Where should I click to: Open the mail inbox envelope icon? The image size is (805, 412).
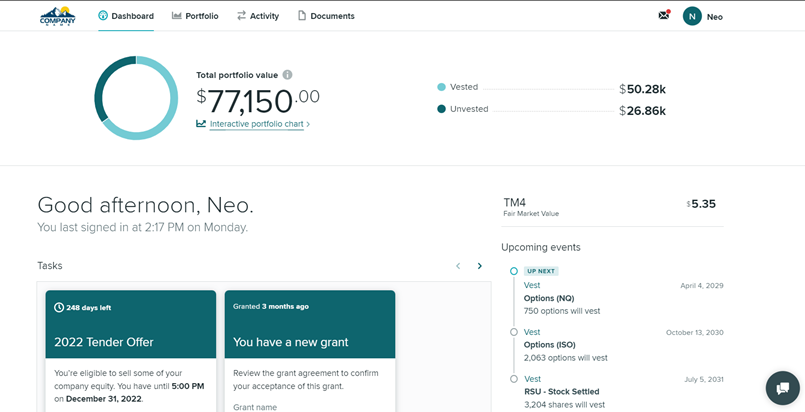(x=664, y=15)
